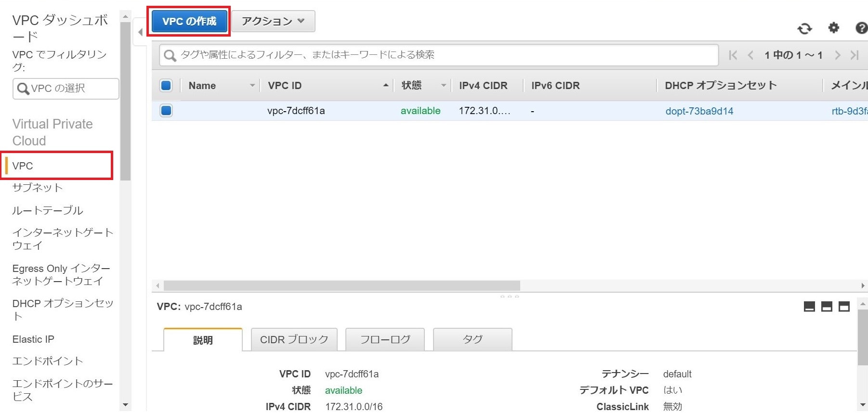
Task: Click table scrollbar left arrow
Action: tap(158, 286)
